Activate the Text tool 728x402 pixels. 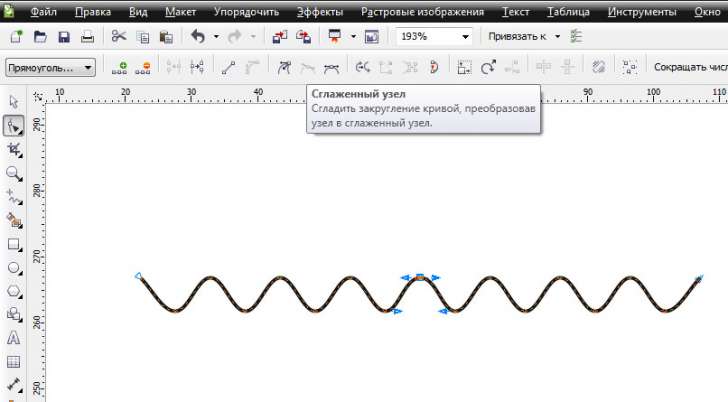click(x=14, y=338)
